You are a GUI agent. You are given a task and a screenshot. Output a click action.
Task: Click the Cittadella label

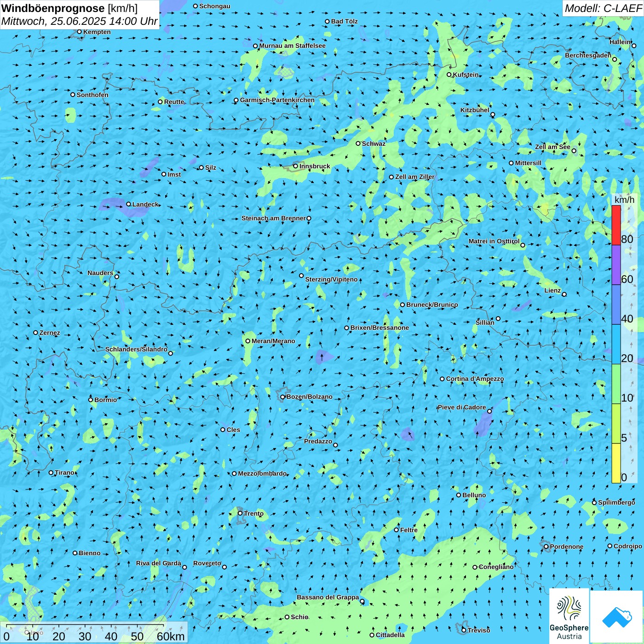pyautogui.click(x=390, y=635)
